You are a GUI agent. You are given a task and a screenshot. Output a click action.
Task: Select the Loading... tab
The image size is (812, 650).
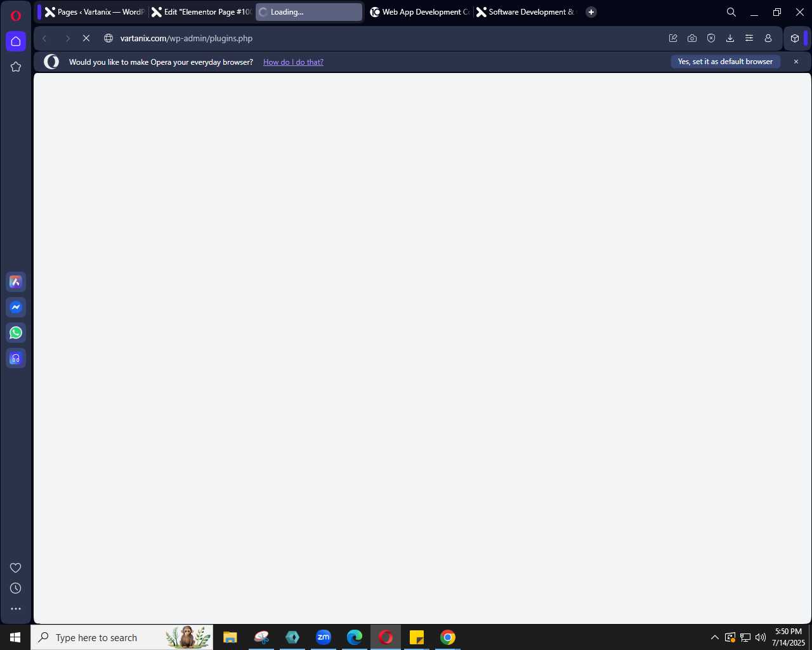pyautogui.click(x=309, y=12)
